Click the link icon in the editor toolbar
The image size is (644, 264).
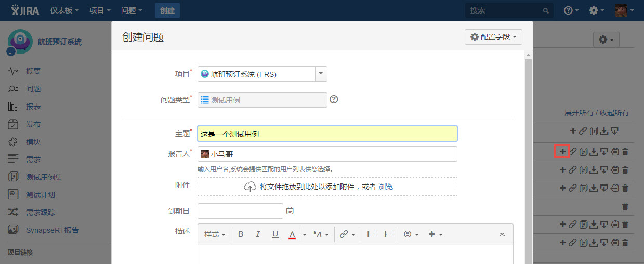pos(344,234)
